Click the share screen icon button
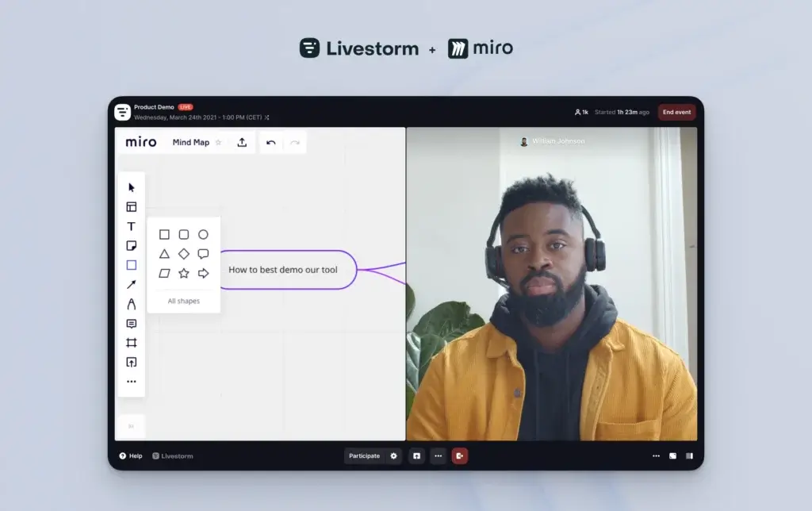 416,456
